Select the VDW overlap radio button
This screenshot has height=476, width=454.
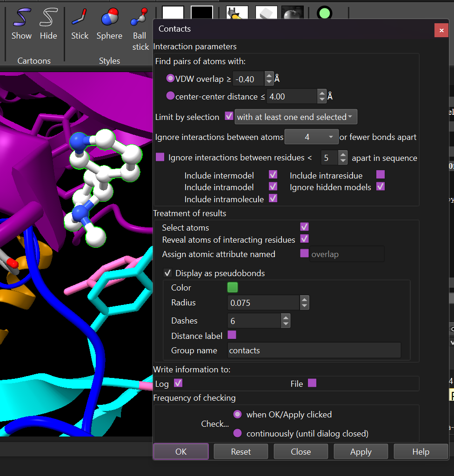pos(170,79)
